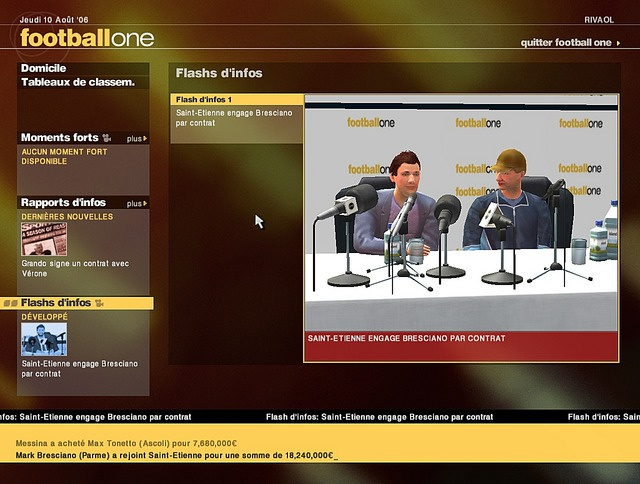Screen dimensions: 640x484
Task: Click the arrow after quitter football one
Action: [x=618, y=43]
